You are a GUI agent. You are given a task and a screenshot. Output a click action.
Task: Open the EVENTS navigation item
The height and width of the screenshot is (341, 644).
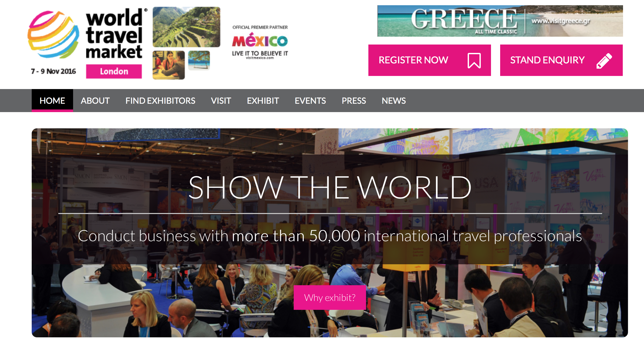310,101
